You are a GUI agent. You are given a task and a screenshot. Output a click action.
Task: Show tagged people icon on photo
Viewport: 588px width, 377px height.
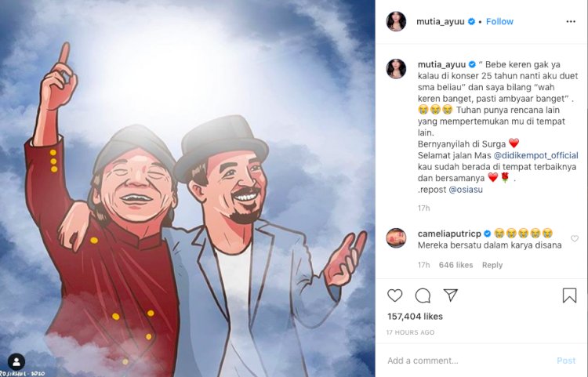click(16, 361)
